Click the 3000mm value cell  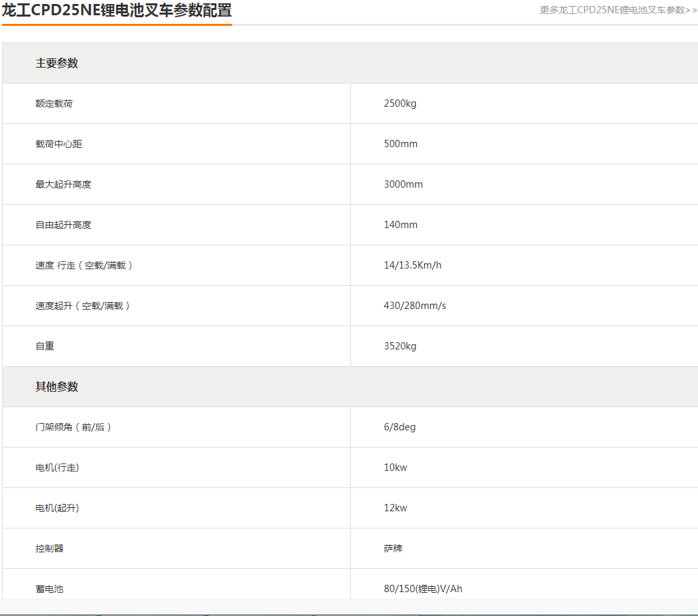click(x=403, y=184)
